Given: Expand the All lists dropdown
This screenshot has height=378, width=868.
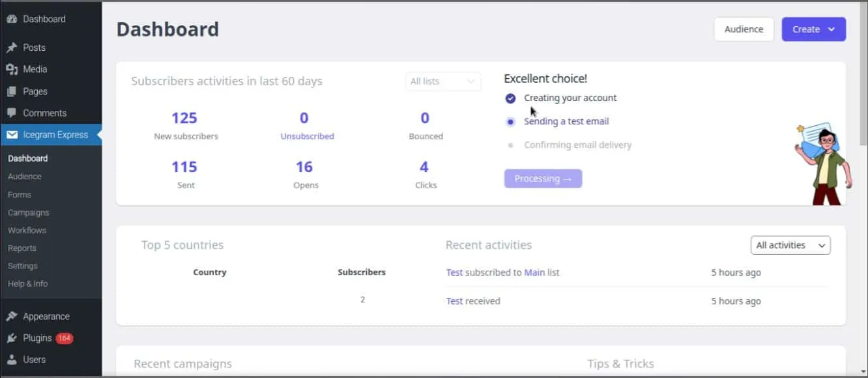Looking at the screenshot, I should pyautogui.click(x=443, y=81).
